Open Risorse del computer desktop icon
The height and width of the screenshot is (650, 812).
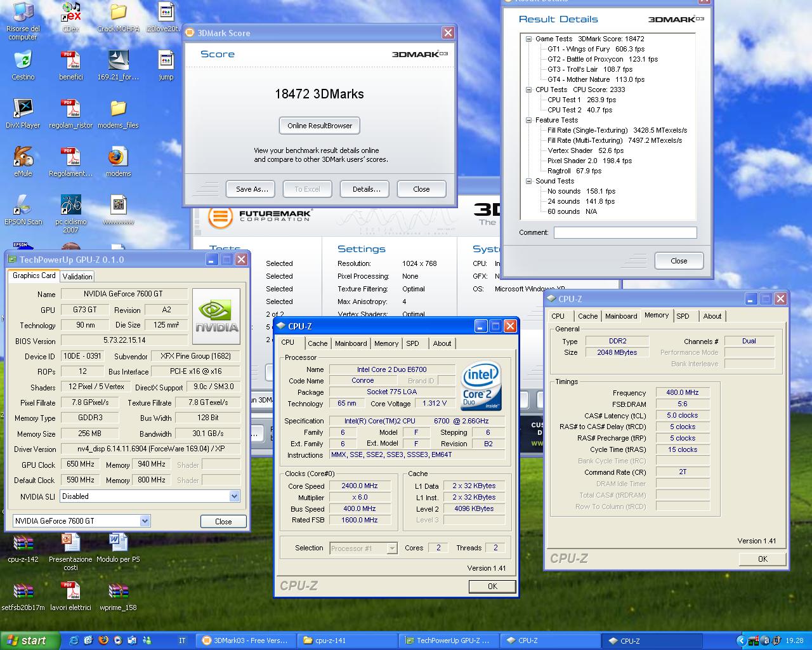[23, 20]
